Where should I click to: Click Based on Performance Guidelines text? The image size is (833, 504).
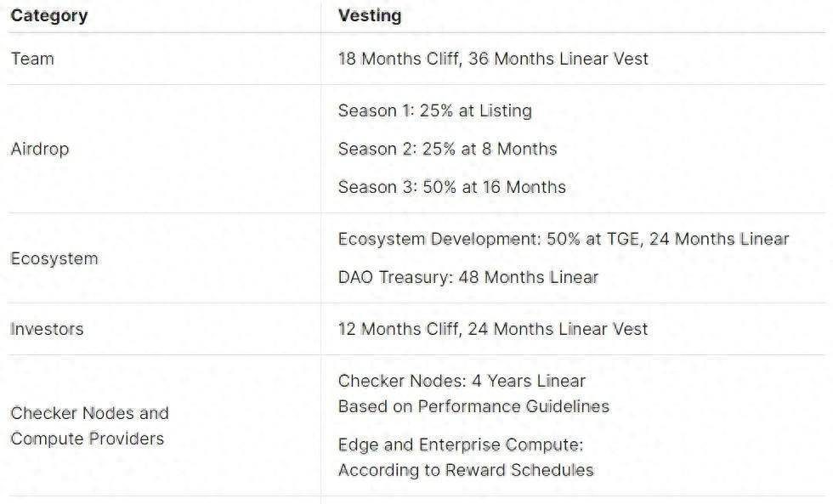click(474, 406)
